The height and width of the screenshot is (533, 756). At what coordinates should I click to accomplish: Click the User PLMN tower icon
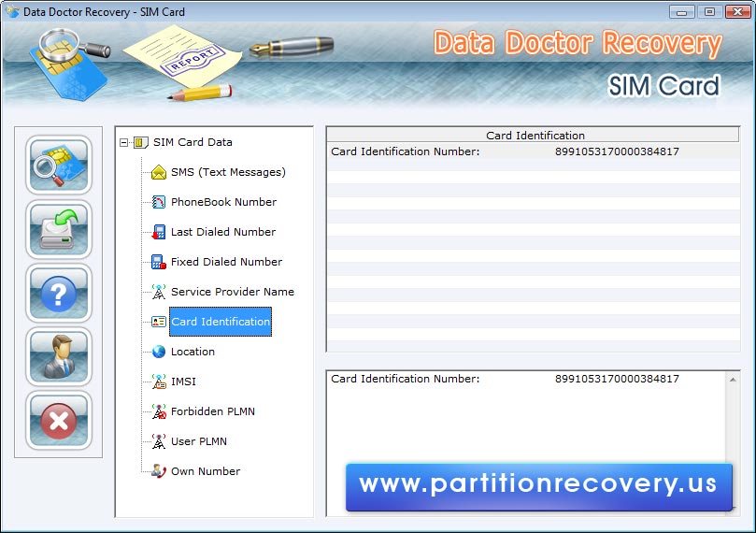click(x=159, y=441)
